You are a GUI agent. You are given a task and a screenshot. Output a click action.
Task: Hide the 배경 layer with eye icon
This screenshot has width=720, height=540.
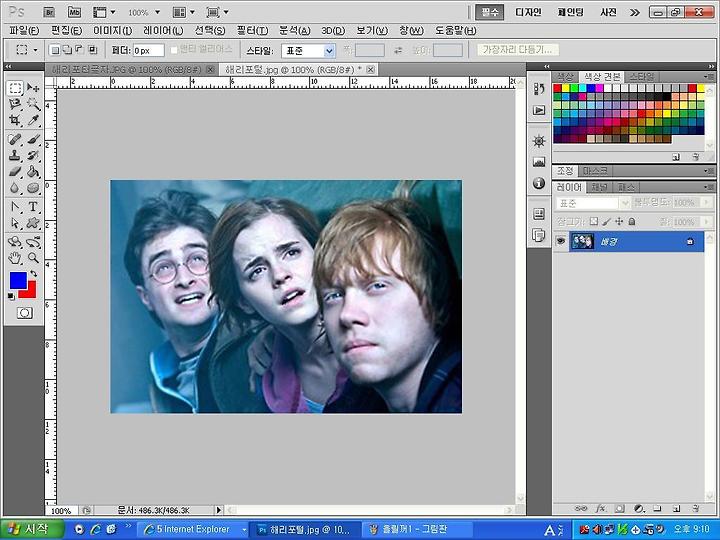point(561,242)
